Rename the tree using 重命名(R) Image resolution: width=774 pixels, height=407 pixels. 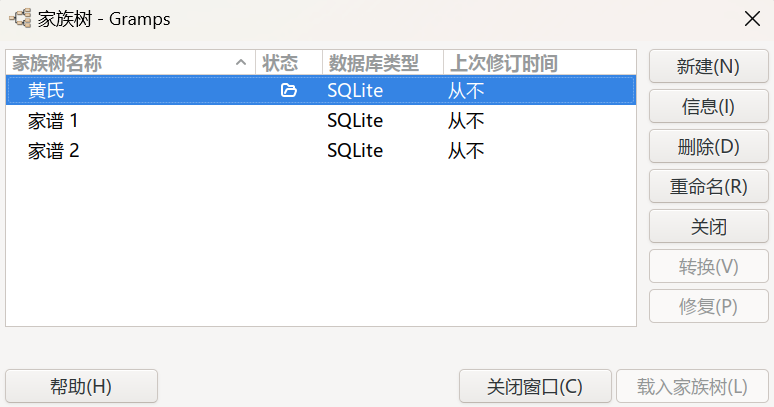tap(708, 186)
